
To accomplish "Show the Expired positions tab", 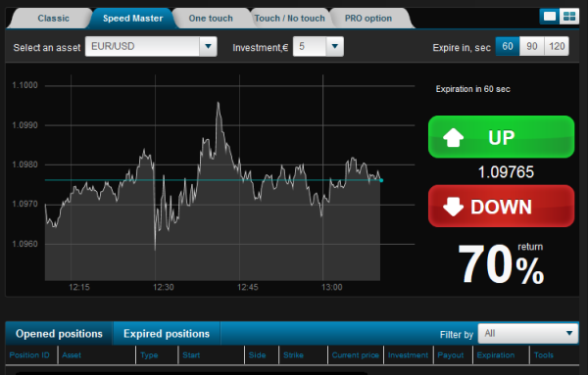I will [x=167, y=334].
